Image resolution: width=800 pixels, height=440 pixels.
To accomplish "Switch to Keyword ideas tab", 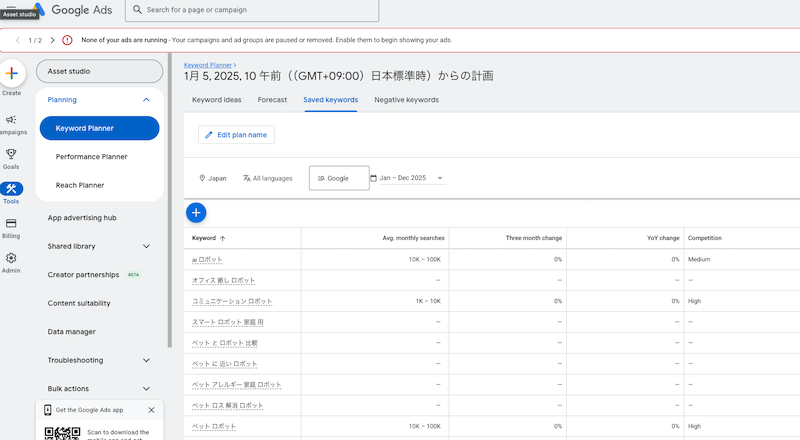I will click(216, 100).
